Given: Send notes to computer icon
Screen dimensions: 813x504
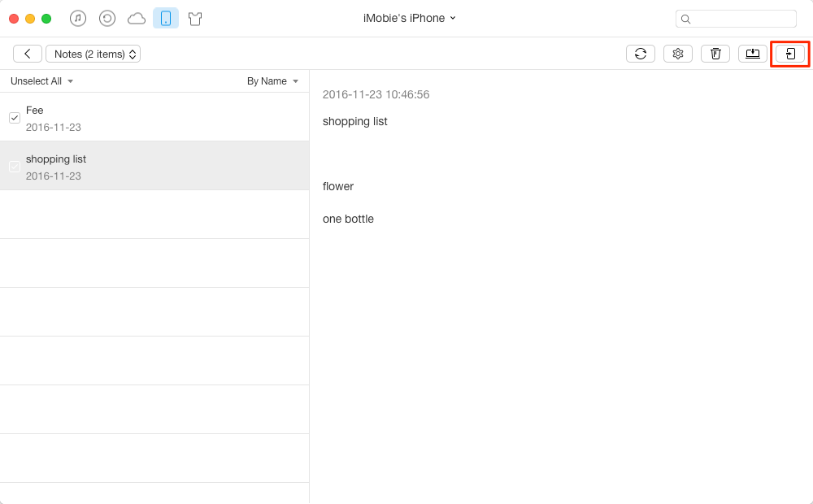Looking at the screenshot, I should pos(753,54).
